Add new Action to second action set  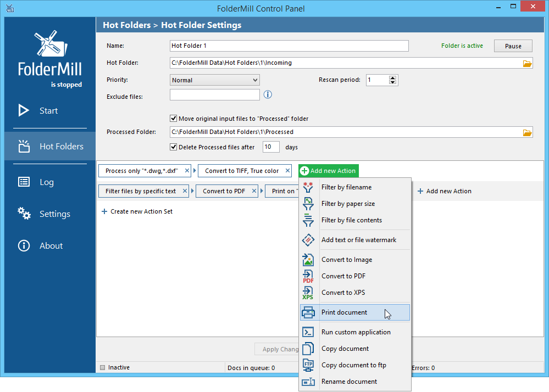point(445,191)
